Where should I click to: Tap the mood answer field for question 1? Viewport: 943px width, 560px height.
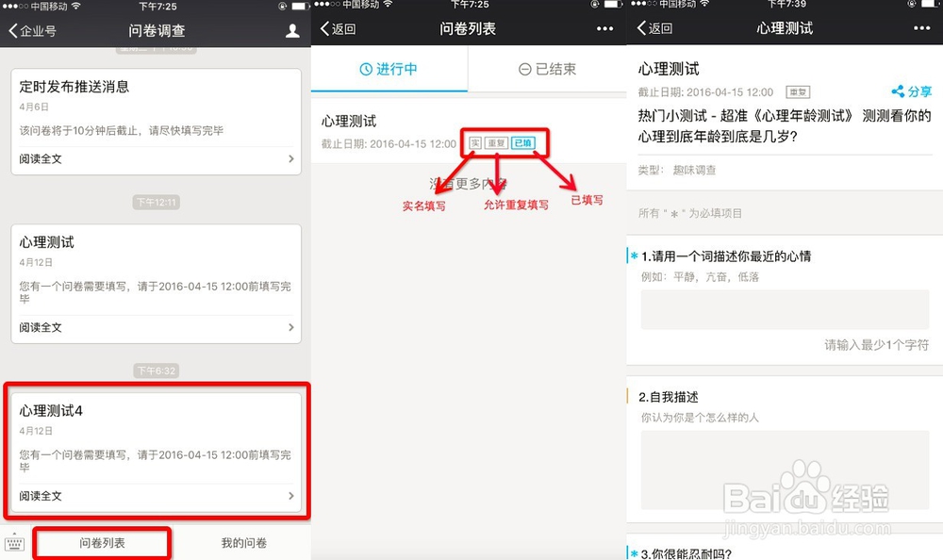(x=786, y=309)
